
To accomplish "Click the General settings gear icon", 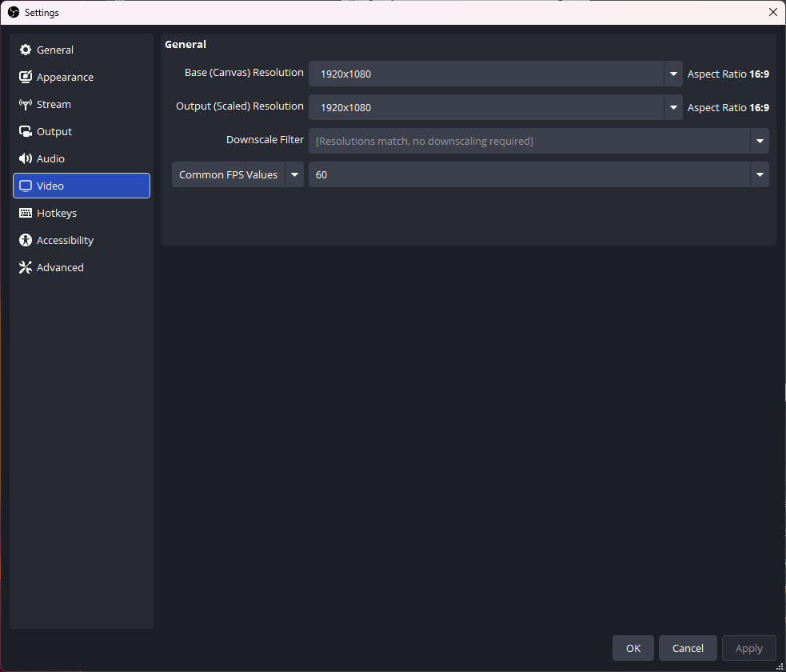I will point(26,50).
